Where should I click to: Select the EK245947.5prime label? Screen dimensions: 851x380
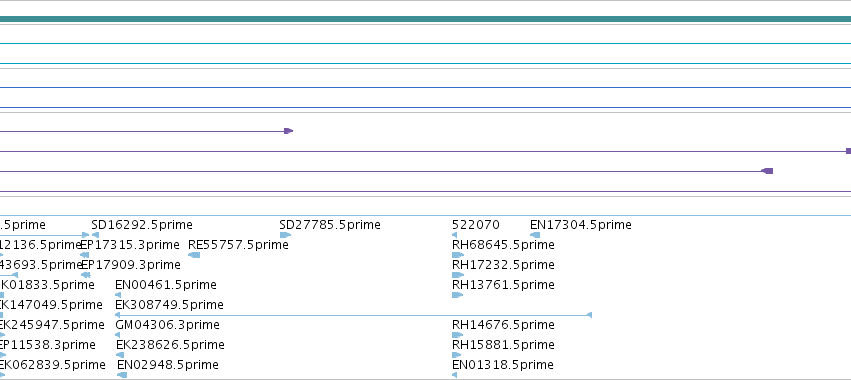point(52,325)
